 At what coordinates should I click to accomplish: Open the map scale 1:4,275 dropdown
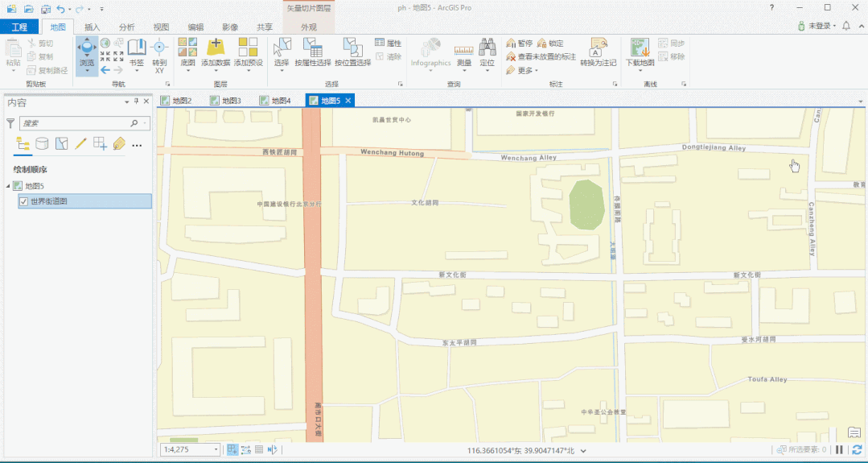point(216,449)
